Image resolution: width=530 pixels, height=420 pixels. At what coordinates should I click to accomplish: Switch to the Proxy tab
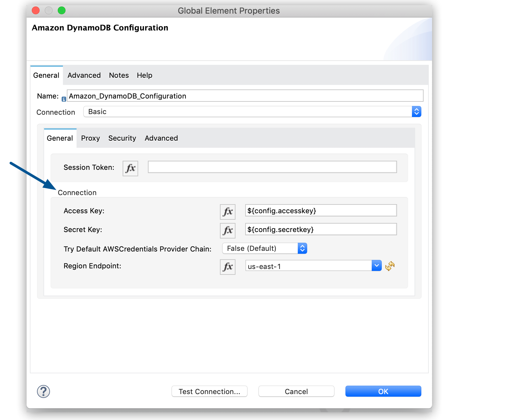pos(90,138)
